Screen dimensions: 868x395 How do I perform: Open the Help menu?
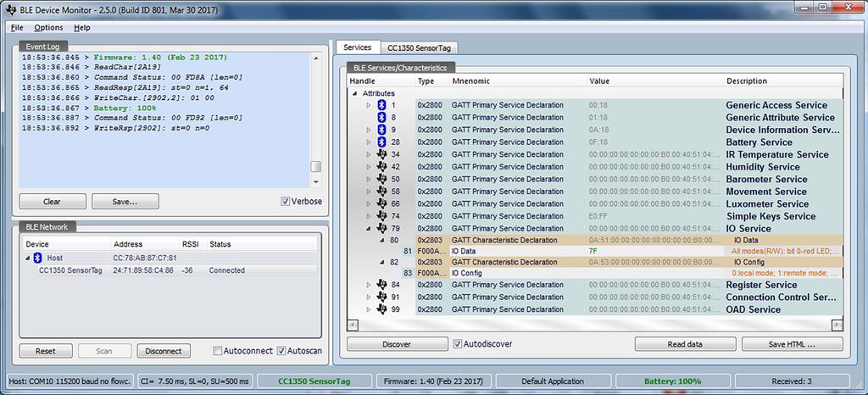(x=82, y=28)
